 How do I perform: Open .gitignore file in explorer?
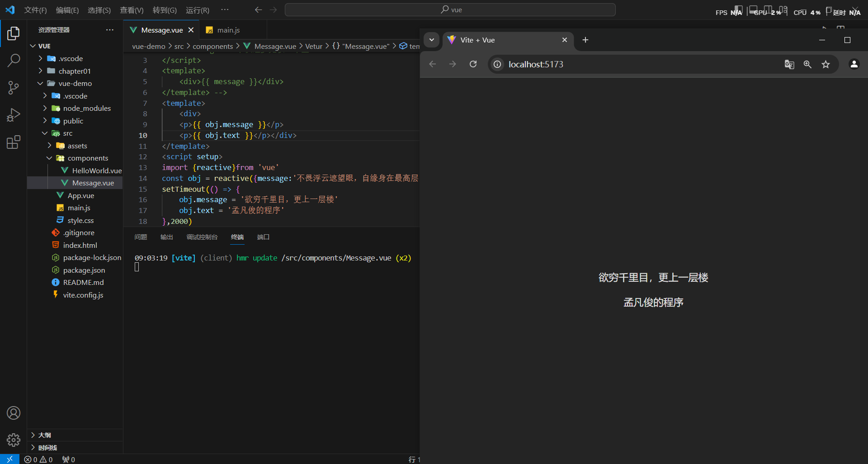click(x=75, y=232)
